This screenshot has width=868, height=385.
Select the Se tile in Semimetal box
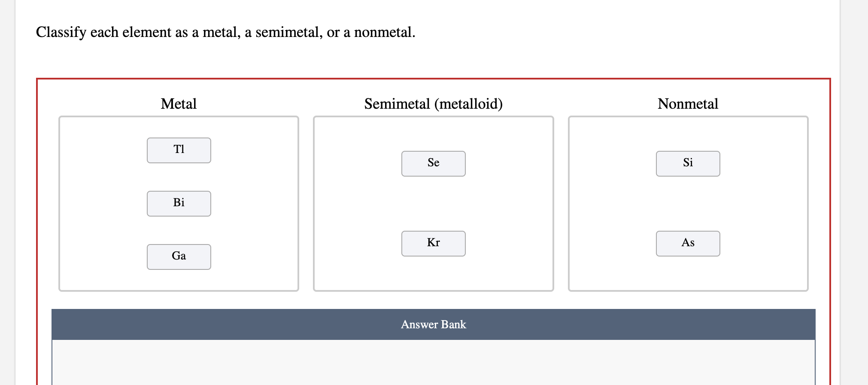(x=433, y=163)
